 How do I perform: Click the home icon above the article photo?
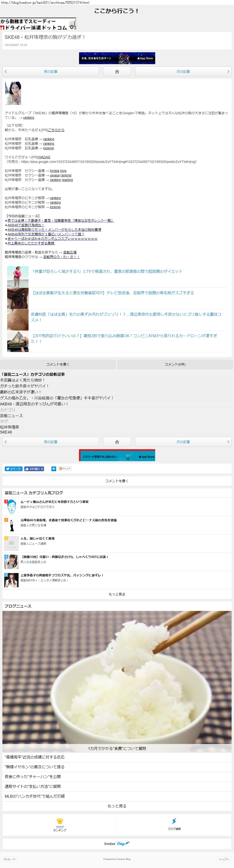[x=117, y=72]
